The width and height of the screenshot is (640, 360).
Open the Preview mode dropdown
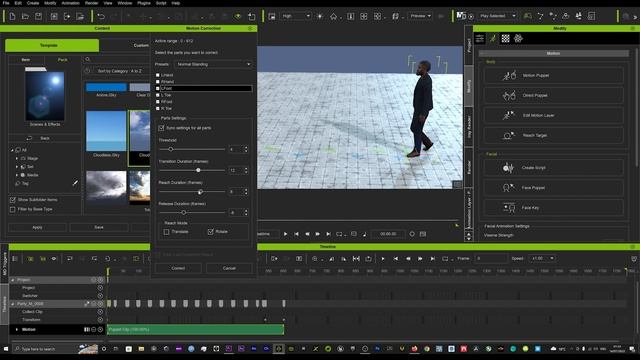click(420, 16)
